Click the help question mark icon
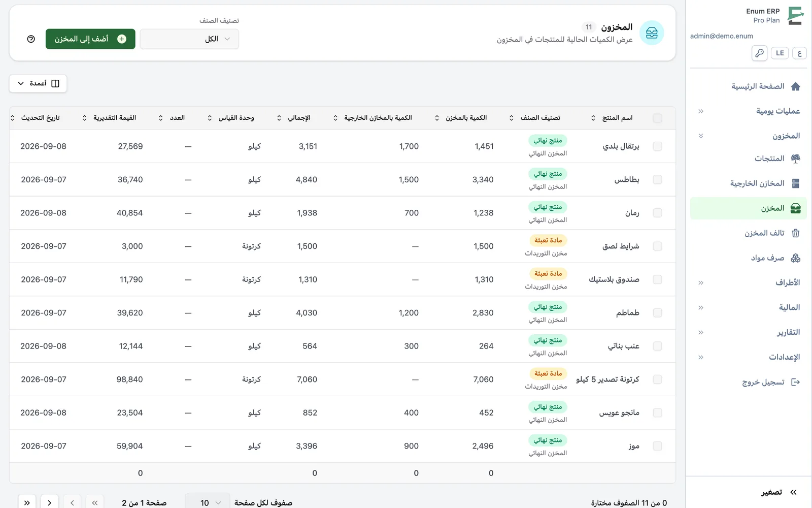The width and height of the screenshot is (812, 508). click(31, 39)
